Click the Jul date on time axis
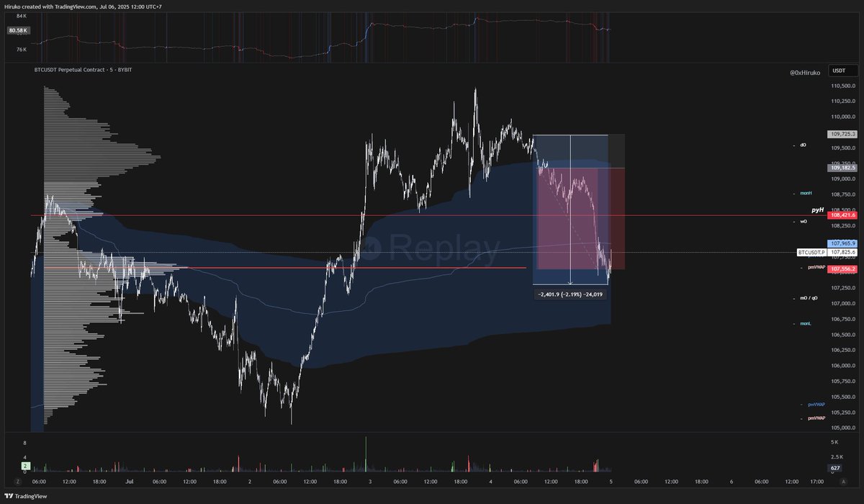The width and height of the screenshot is (864, 504). click(x=130, y=482)
